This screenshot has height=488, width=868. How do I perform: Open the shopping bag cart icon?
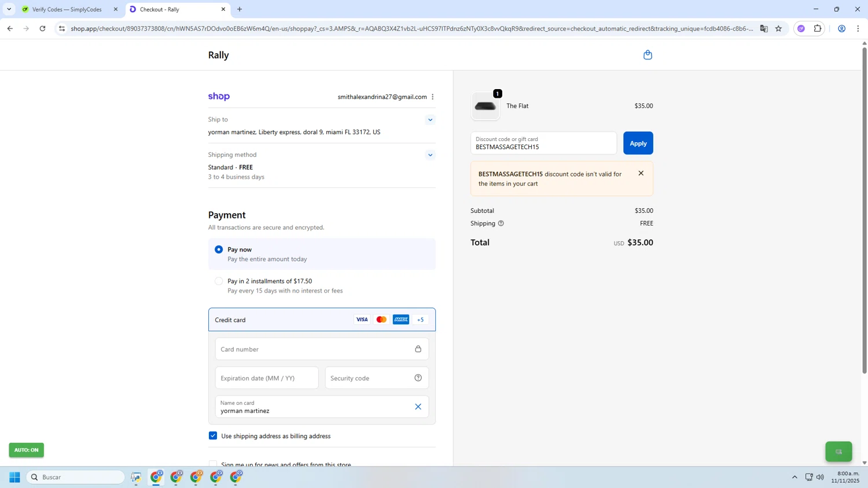tap(648, 55)
